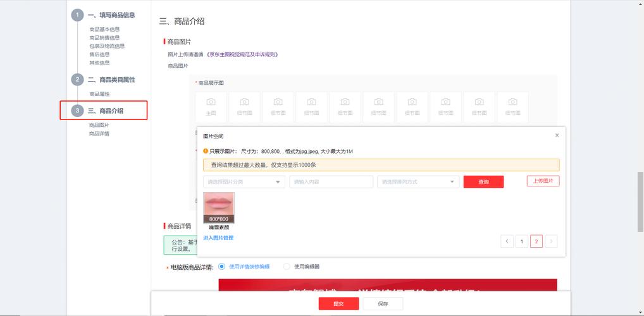644x316 pixels.
Task: Open the 请选择排列方式 dropdown
Action: click(x=418, y=182)
